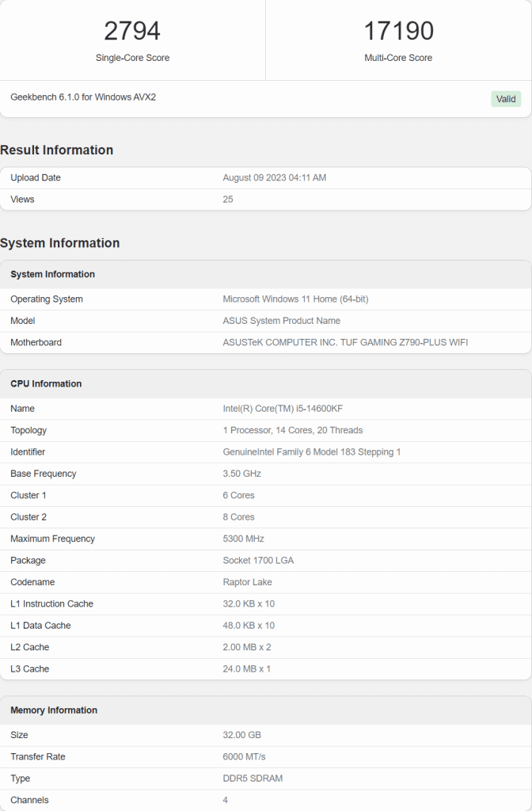Select identifier 'GenuineIntel Family 6 Model 183 Stepping 1'
This screenshot has height=811, width=532.
312,452
